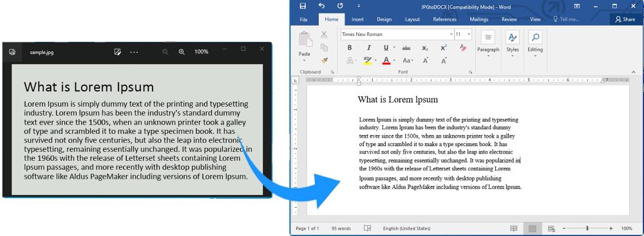Select the Format Painter brush

324,60
